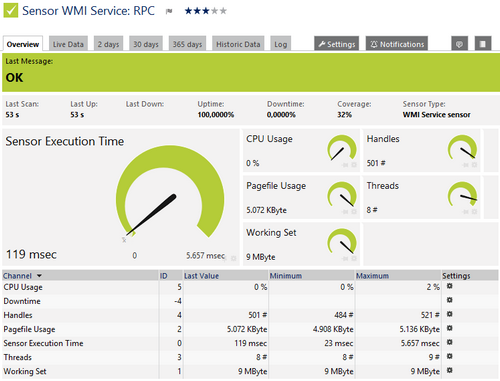Click the small gear on CPU Usage gauge

pos(354,165)
